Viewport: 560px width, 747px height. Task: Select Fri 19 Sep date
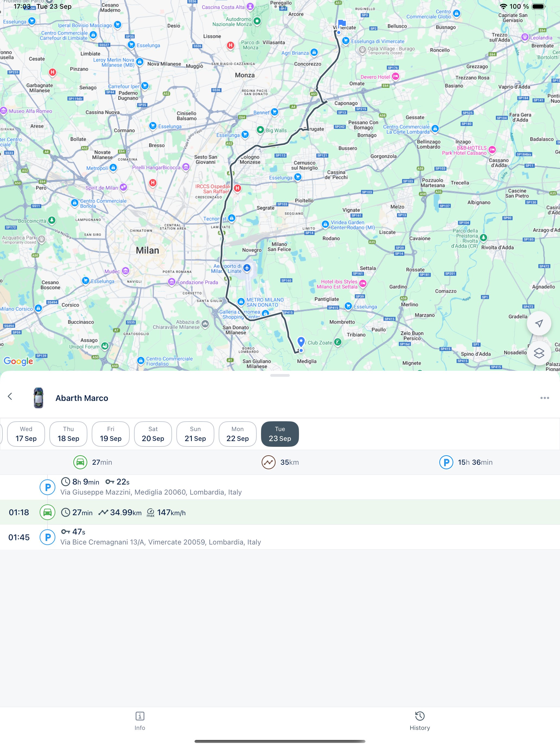click(x=111, y=434)
